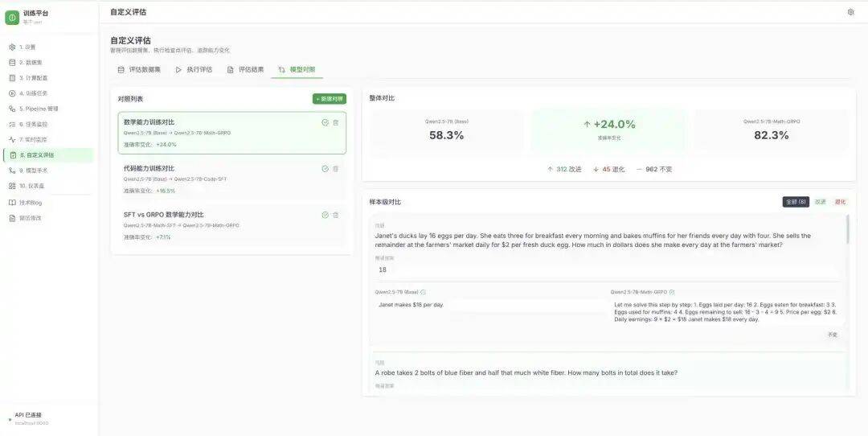Open 7. 实时监控 from sidebar

coord(33,139)
